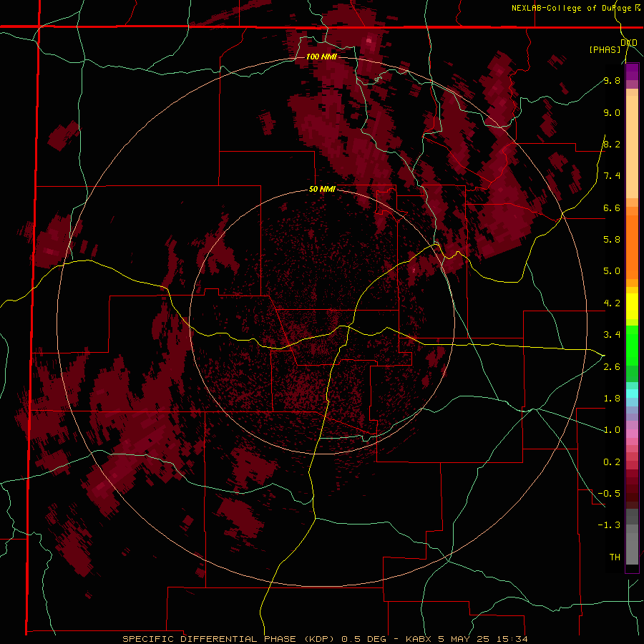Viewport: 644px width, 644px height.
Task: Select the 7.4 legend value
Action: coord(612,176)
